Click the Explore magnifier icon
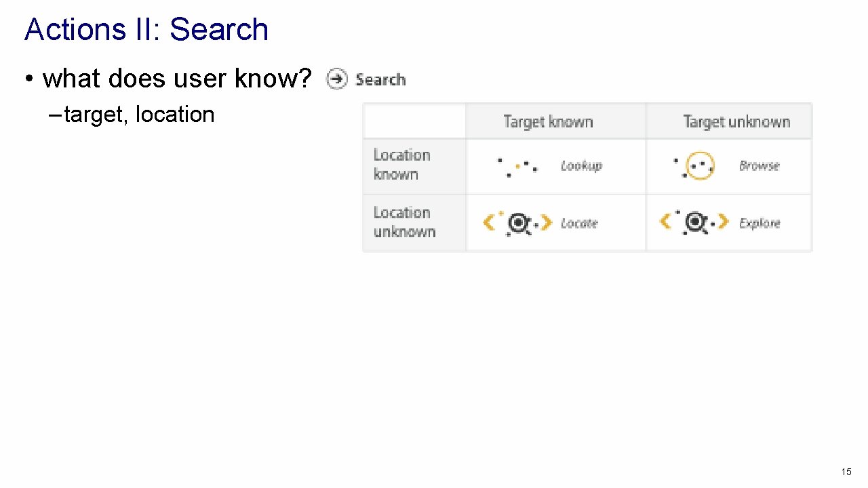The width and height of the screenshot is (868, 488). click(x=696, y=223)
